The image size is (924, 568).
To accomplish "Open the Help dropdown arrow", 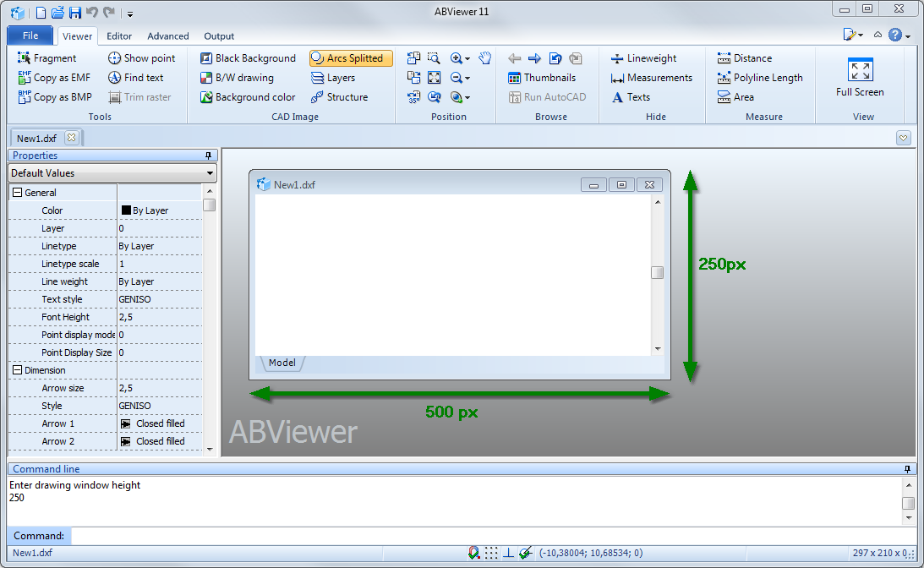I will pos(908,36).
